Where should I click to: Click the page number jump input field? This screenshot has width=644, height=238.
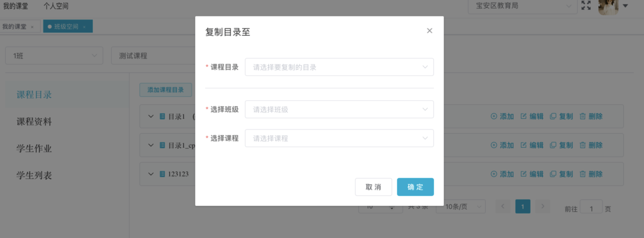click(x=591, y=209)
